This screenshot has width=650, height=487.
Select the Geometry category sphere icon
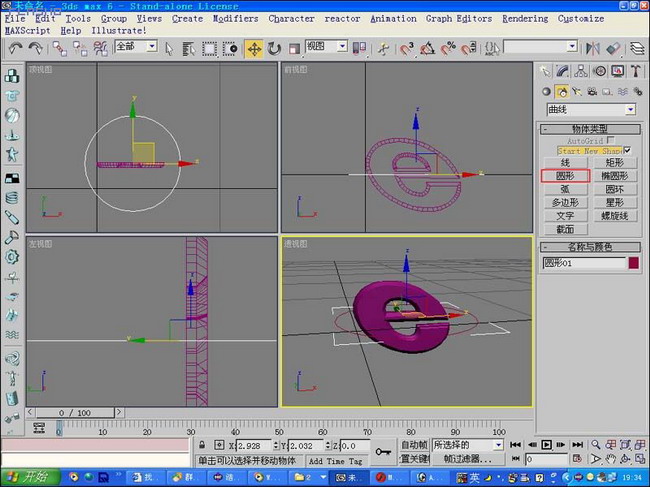click(546, 92)
